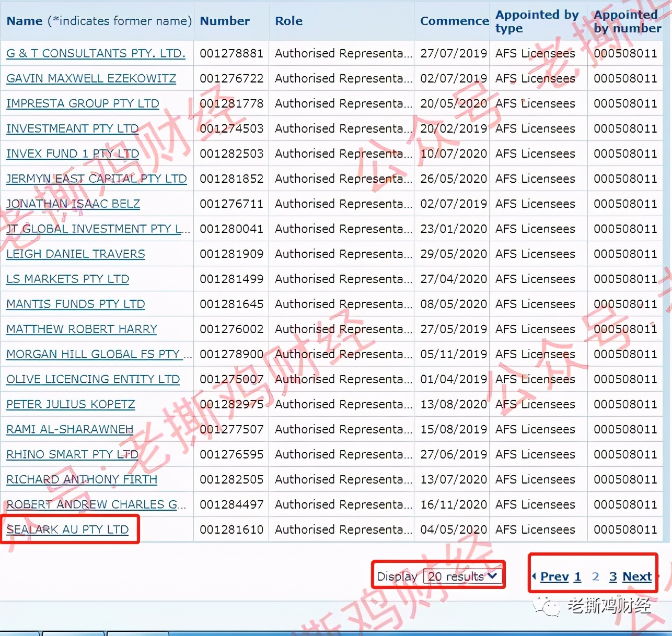Open the Display 20 results dropdown
The height and width of the screenshot is (636, 672).
point(462,576)
